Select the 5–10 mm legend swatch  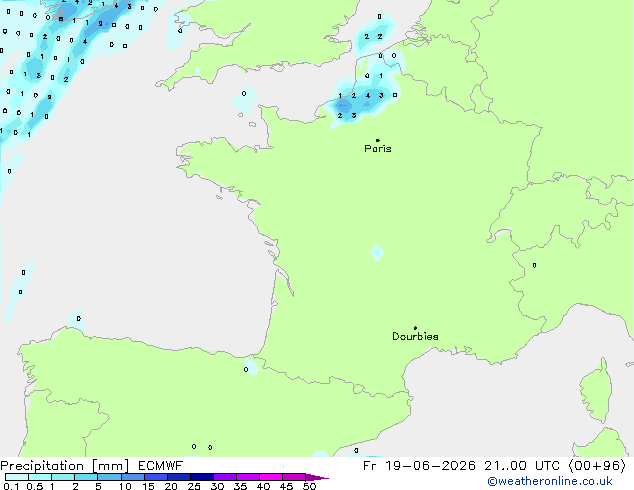pos(109,477)
